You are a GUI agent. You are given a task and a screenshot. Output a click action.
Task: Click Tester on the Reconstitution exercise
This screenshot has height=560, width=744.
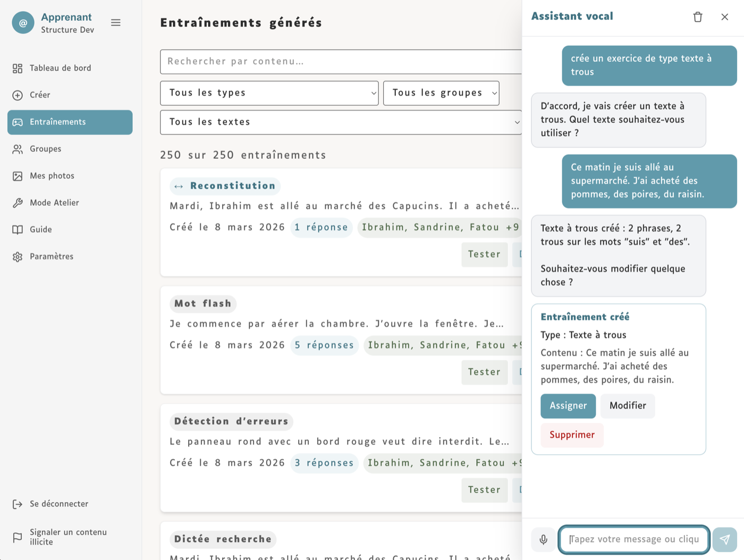pyautogui.click(x=484, y=254)
